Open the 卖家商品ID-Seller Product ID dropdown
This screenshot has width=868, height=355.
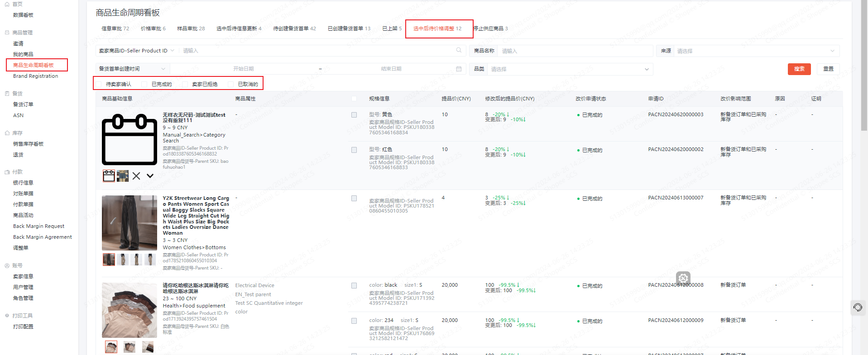tap(136, 51)
